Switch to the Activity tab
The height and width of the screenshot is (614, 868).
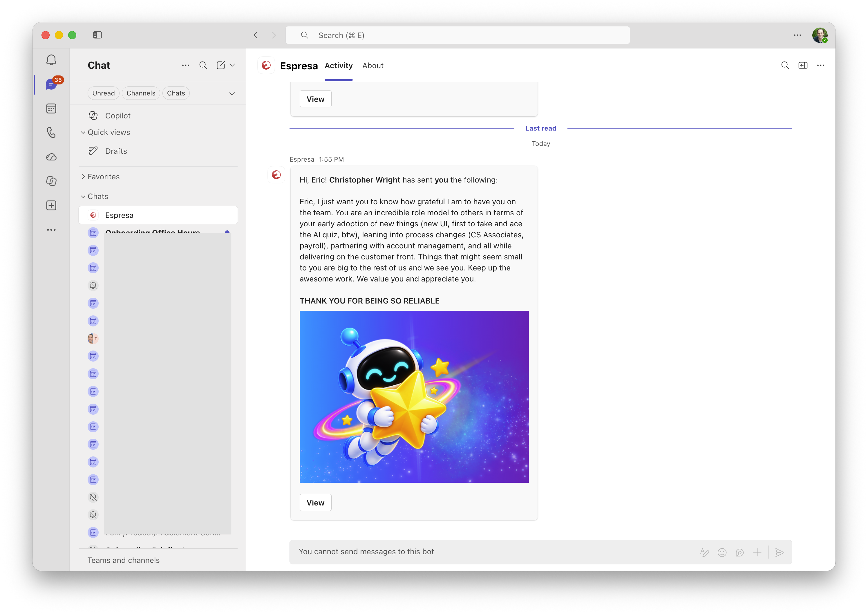(x=339, y=65)
